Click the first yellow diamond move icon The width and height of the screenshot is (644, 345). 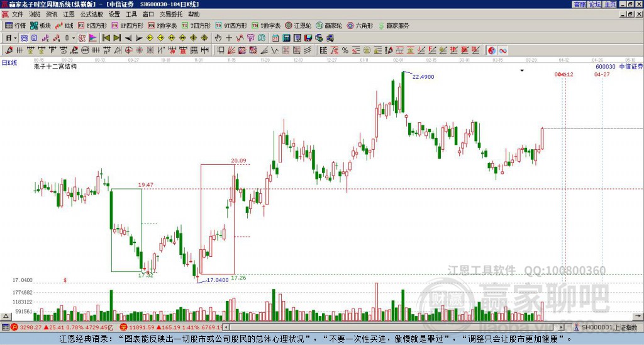(150, 38)
